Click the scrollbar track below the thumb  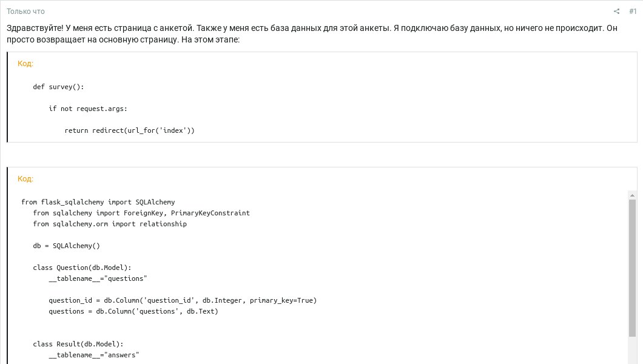632,351
